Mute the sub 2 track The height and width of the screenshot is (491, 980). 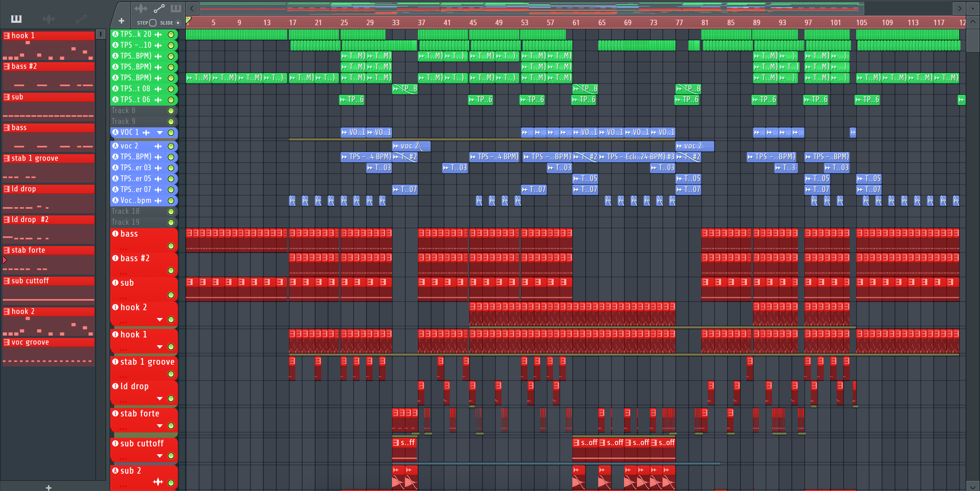[171, 483]
